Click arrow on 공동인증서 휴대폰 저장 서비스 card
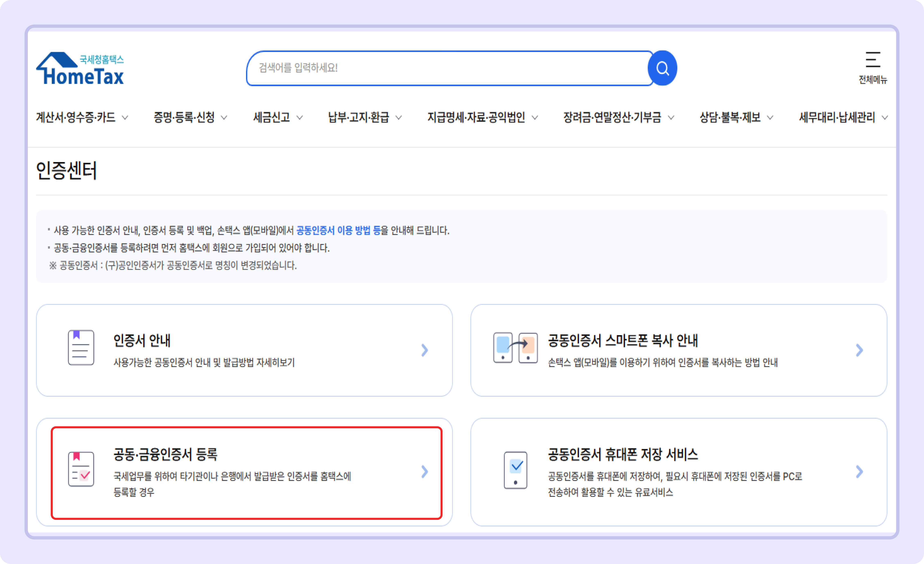Image resolution: width=924 pixels, height=564 pixels. [859, 471]
